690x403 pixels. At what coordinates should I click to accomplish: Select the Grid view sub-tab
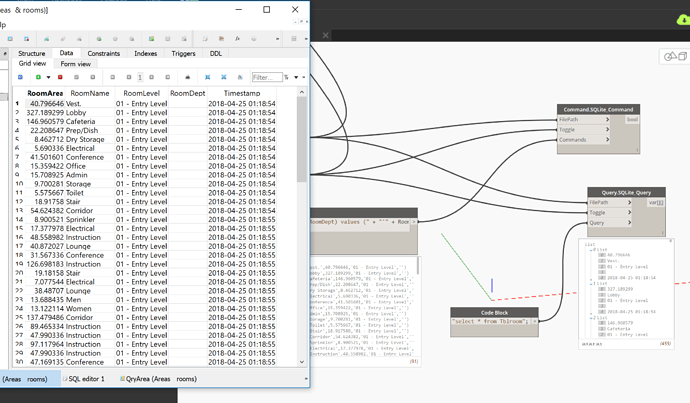click(x=32, y=63)
